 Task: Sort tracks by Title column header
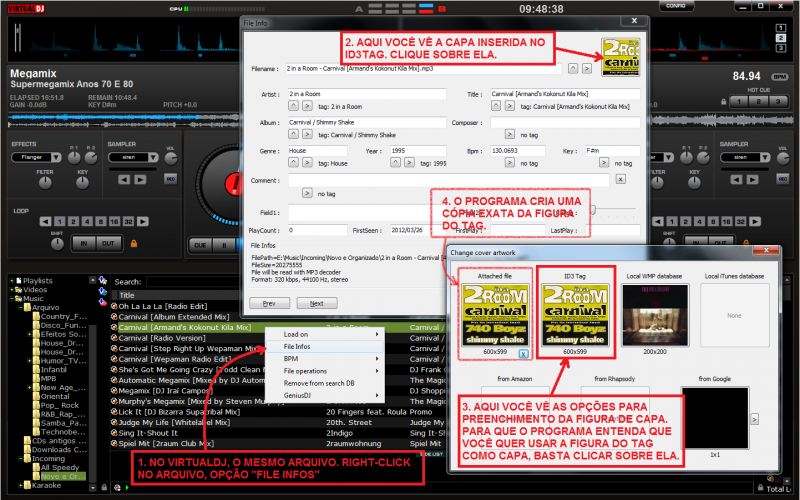(x=127, y=295)
